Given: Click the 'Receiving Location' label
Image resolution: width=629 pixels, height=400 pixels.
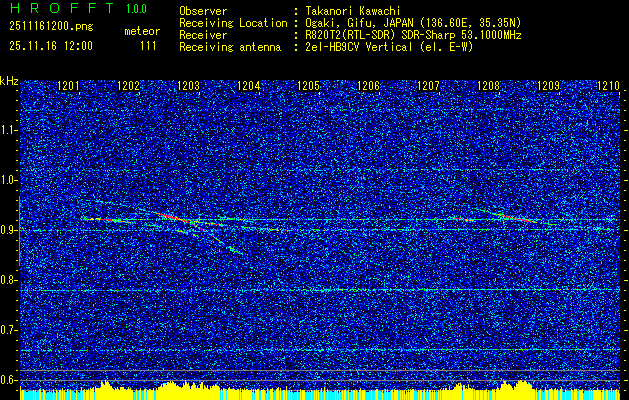Looking at the screenshot, I should coord(233,23).
